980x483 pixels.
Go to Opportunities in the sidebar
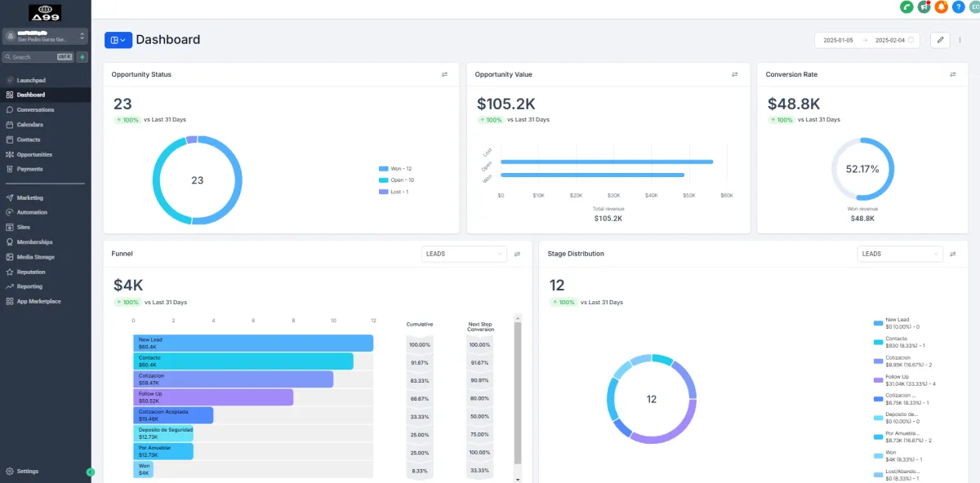34,154
